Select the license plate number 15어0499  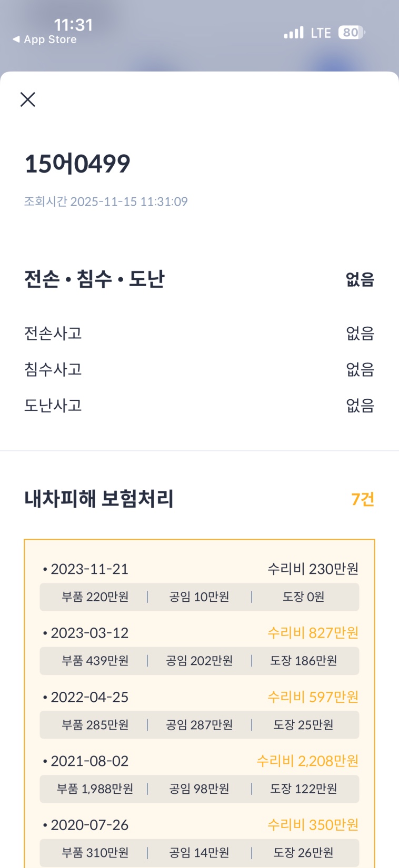[77, 164]
